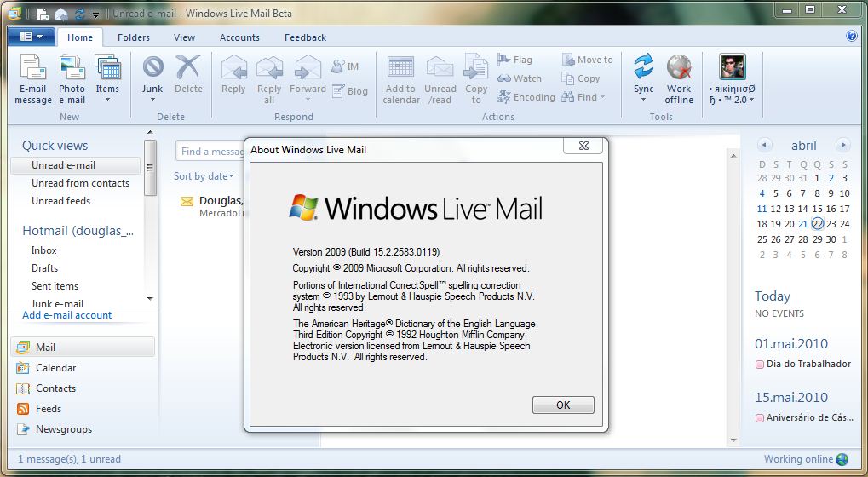Image resolution: width=868 pixels, height=477 pixels.
Task: Open the blue application menu button
Action: tap(31, 37)
